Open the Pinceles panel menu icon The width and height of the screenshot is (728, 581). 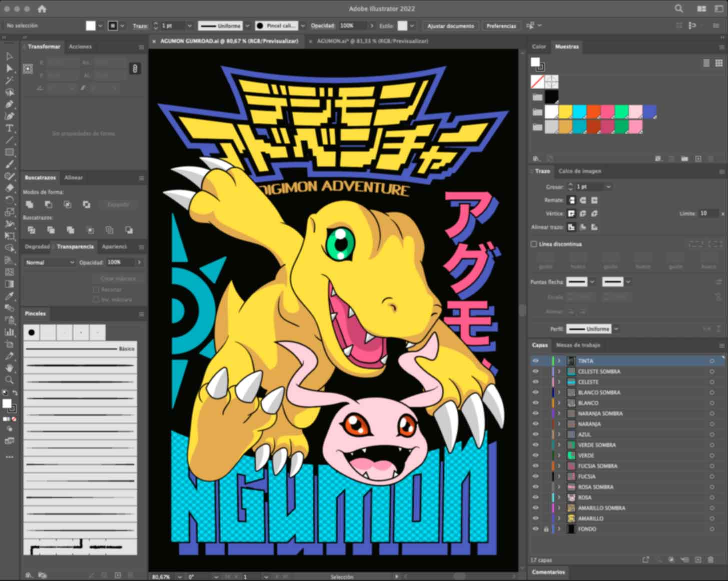142,314
